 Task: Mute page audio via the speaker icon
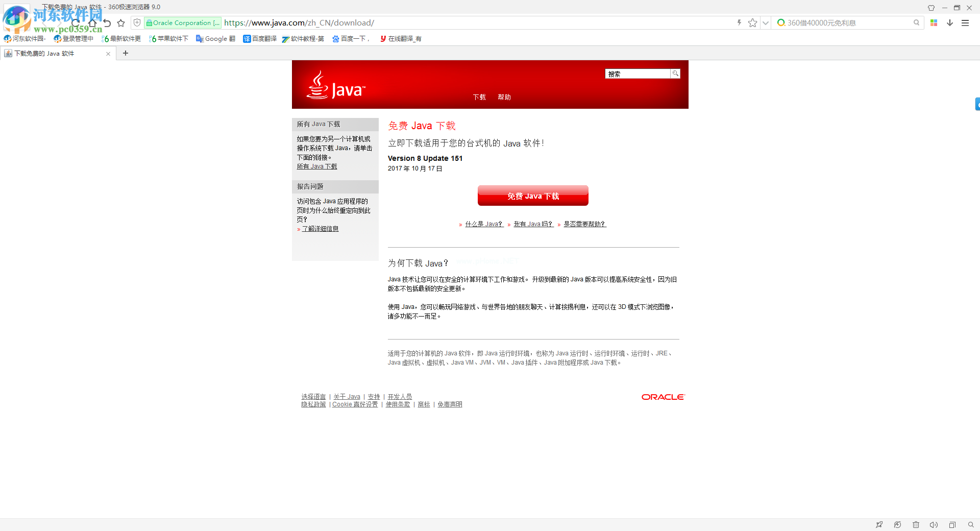click(934, 525)
